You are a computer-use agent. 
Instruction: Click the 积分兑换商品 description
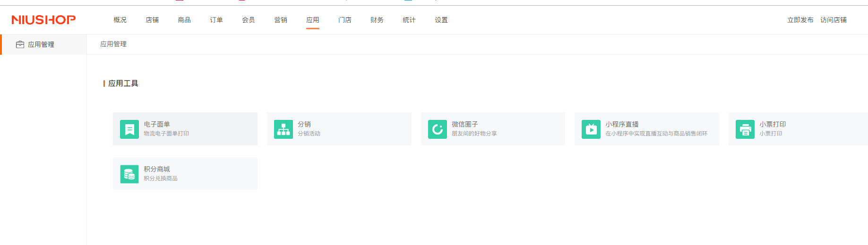(x=161, y=178)
